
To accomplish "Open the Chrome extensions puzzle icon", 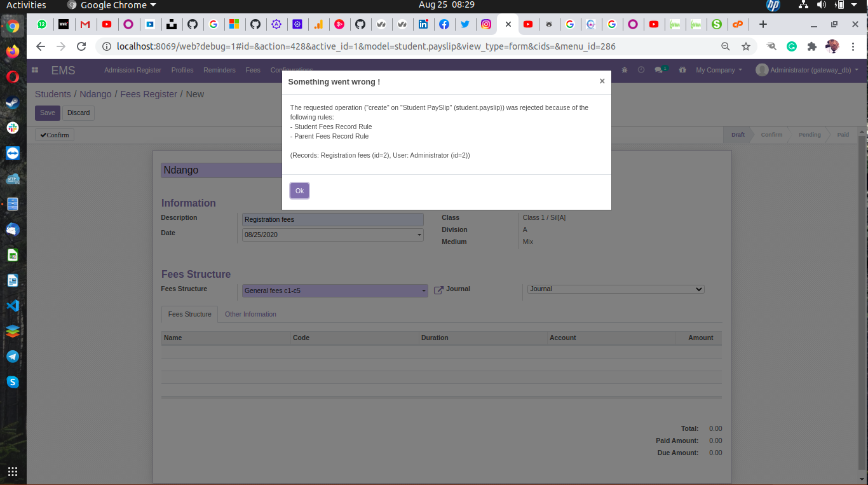I will (811, 46).
